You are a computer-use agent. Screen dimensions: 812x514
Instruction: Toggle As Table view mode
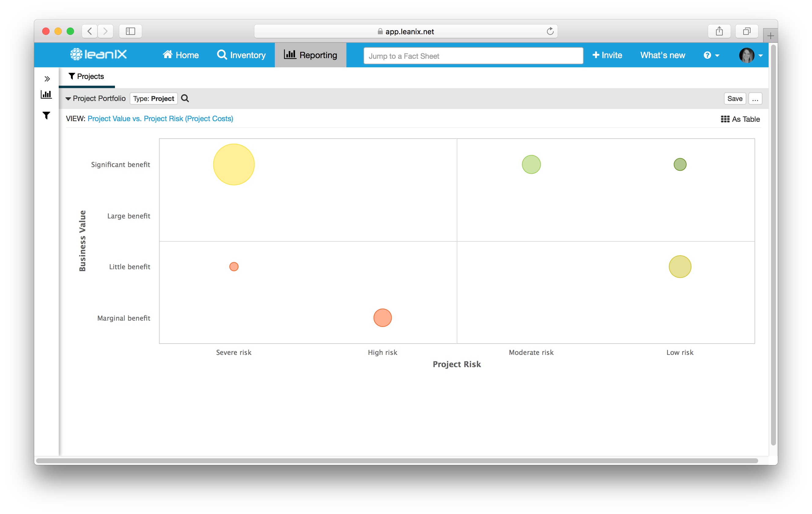click(x=739, y=118)
